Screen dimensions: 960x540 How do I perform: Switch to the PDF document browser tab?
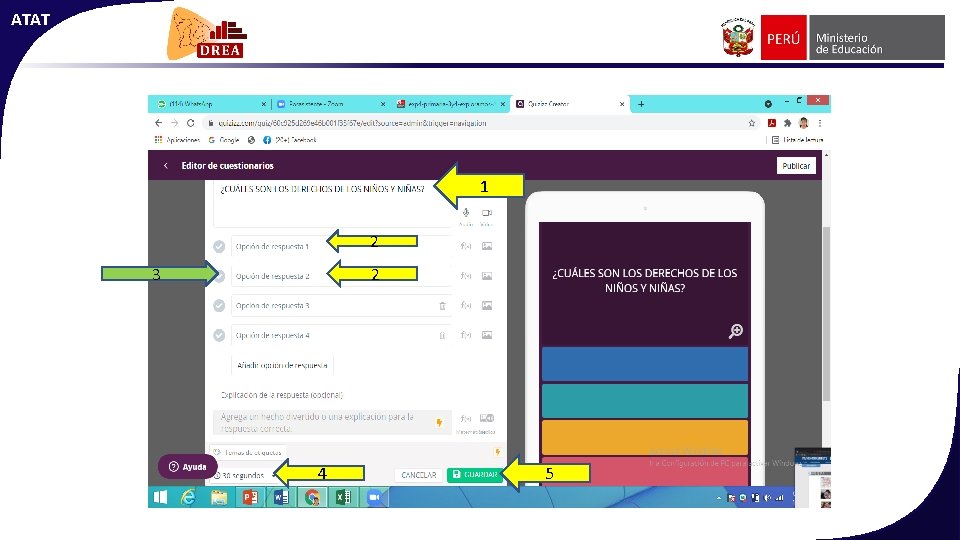[450, 104]
